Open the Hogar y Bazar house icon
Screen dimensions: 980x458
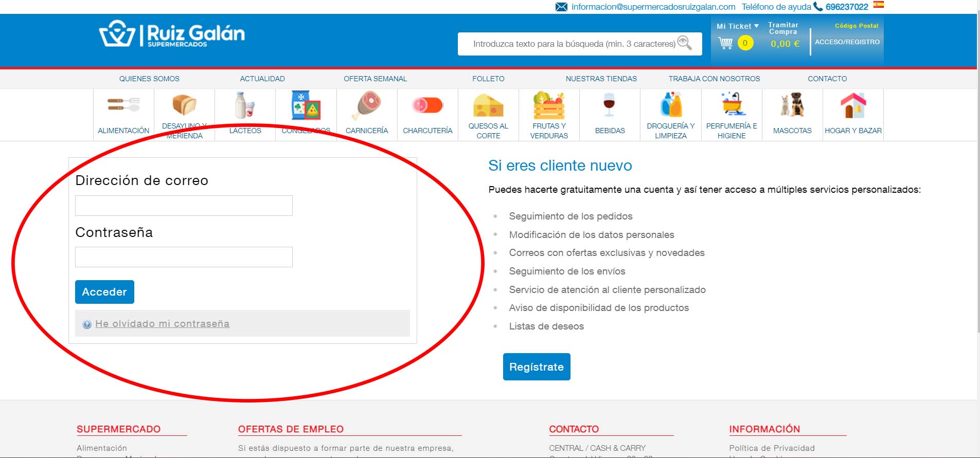click(x=853, y=105)
